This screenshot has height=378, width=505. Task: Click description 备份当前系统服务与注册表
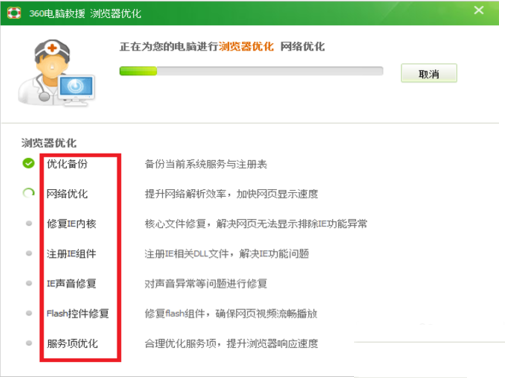[x=206, y=164]
